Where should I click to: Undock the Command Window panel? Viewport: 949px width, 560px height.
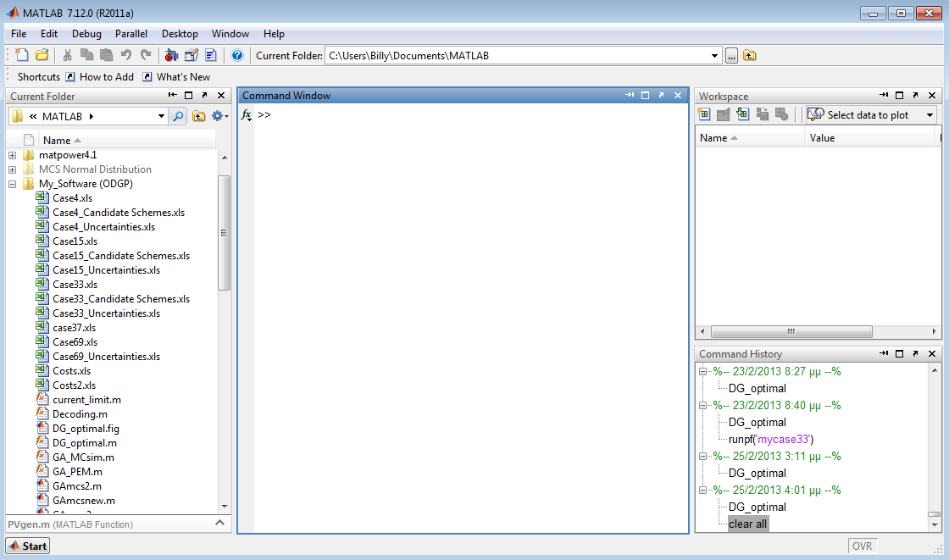661,96
